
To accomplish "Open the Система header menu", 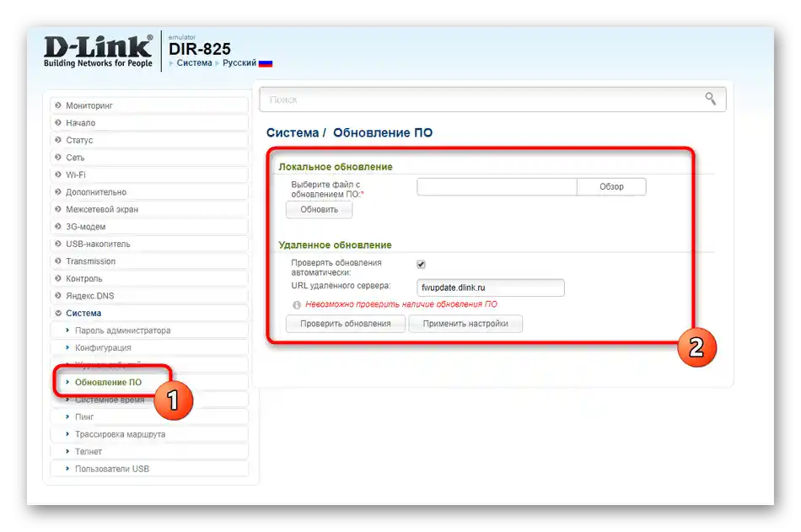I will coord(194,63).
